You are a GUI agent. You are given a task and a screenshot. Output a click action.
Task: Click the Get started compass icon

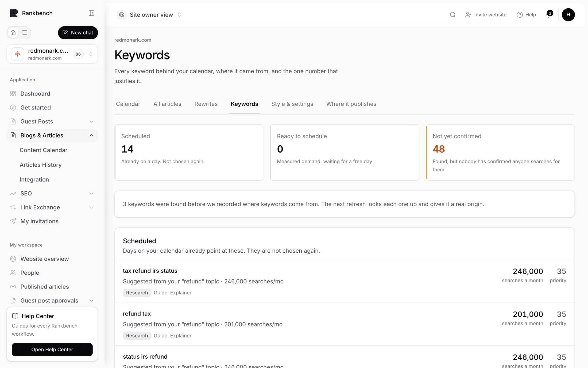(13, 108)
